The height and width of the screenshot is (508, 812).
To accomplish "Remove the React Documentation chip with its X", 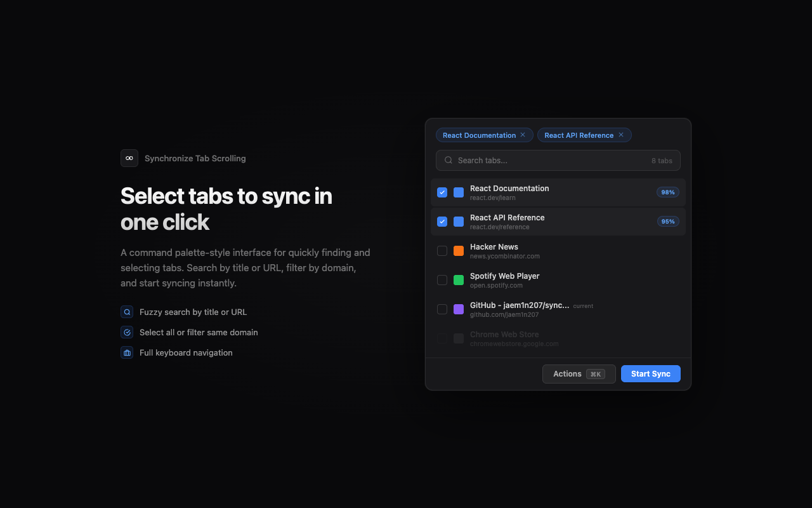I will click(x=523, y=135).
